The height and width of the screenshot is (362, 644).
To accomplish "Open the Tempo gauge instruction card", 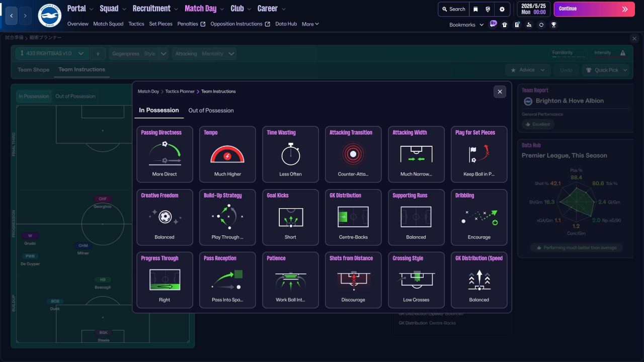I will (x=227, y=154).
